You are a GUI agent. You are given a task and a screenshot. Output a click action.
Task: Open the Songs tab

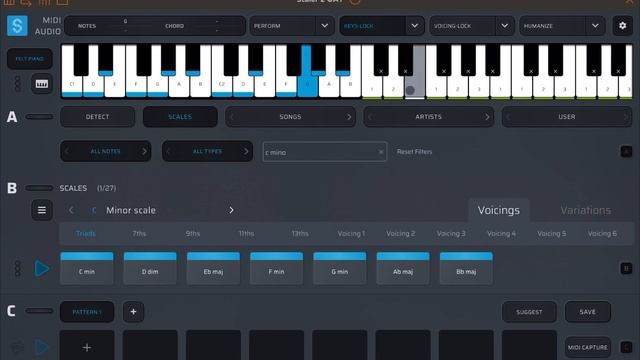tap(290, 117)
